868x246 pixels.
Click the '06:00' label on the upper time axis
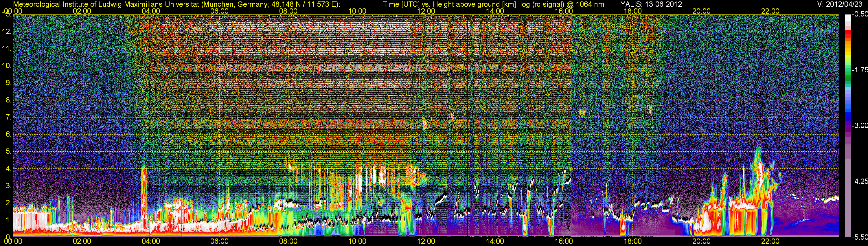pos(219,11)
